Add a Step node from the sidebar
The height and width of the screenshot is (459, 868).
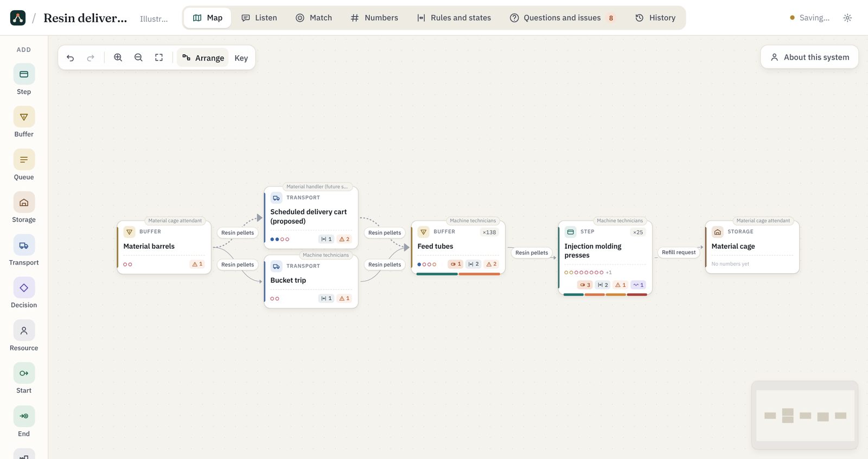pos(24,80)
